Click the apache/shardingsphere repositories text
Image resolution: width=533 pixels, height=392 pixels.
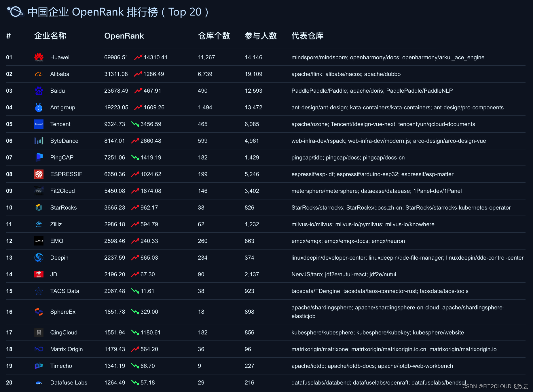[398, 312]
